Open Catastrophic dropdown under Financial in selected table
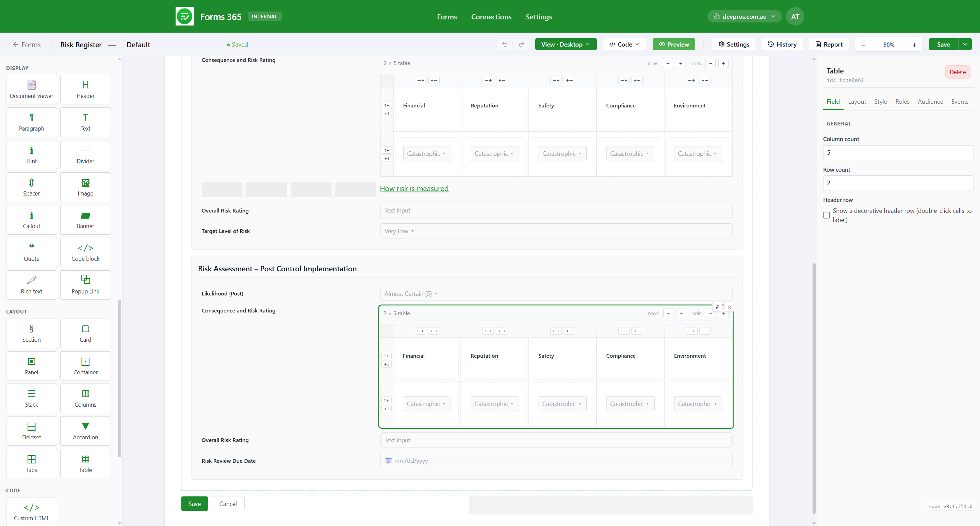The height and width of the screenshot is (526, 980). click(x=427, y=404)
